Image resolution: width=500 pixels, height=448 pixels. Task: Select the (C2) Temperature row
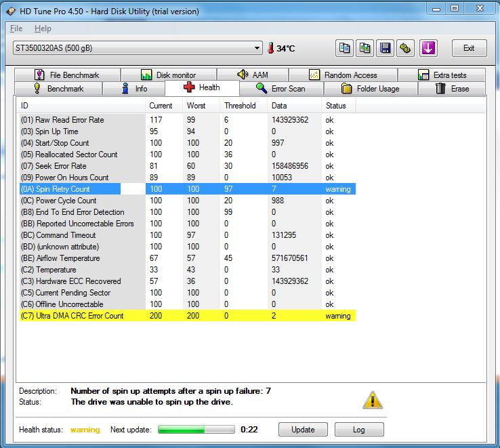coord(188,270)
